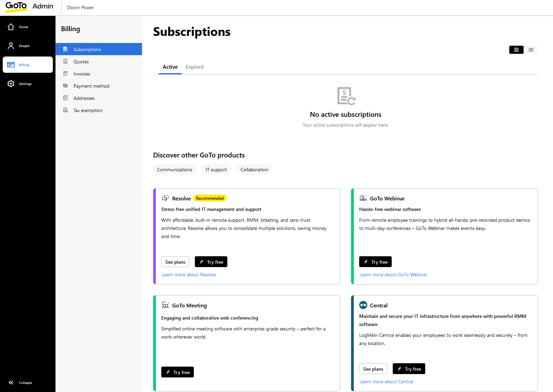Click the Quotes document icon
Image resolution: width=553 pixels, height=392 pixels.
click(66, 61)
